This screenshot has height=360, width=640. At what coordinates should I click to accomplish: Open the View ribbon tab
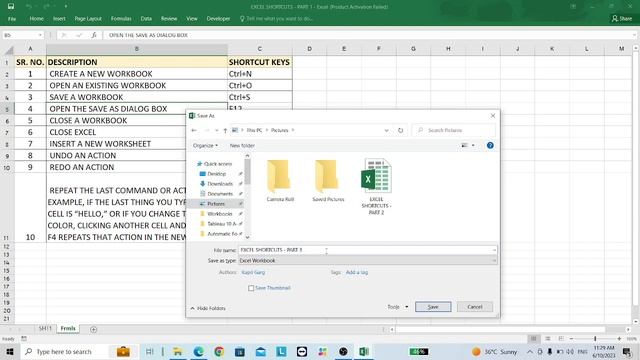(x=192, y=19)
